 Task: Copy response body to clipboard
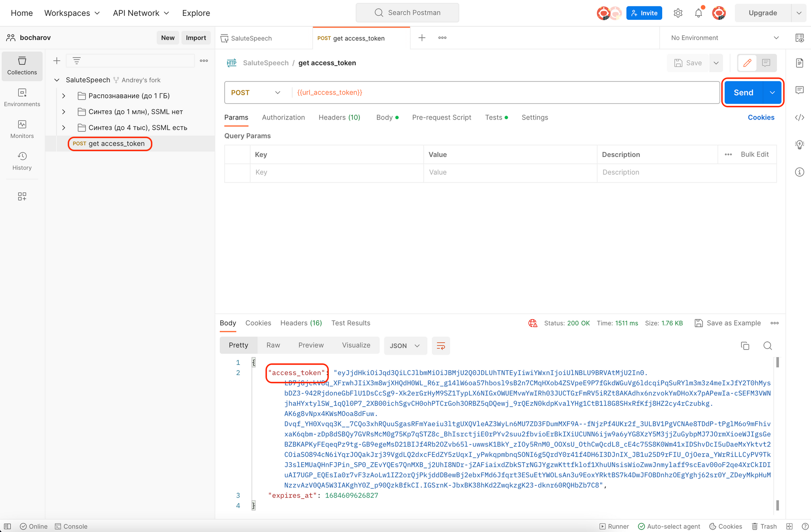[x=745, y=346]
